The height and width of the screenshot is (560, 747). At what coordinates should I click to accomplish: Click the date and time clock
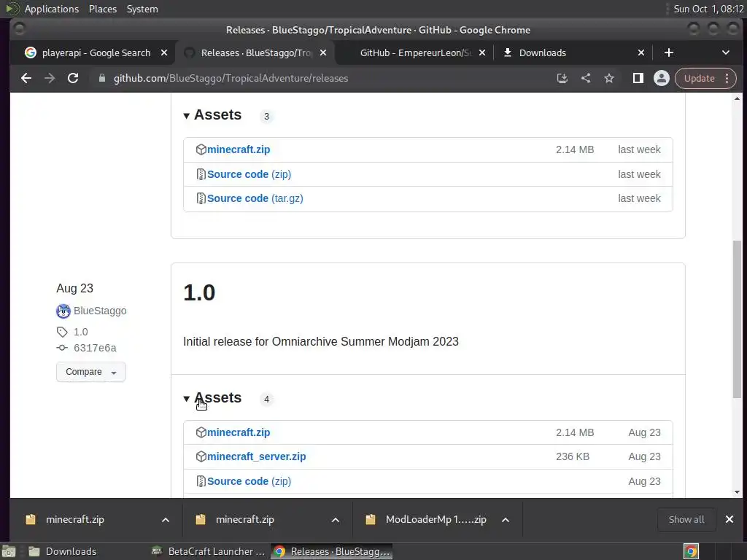[708, 9]
